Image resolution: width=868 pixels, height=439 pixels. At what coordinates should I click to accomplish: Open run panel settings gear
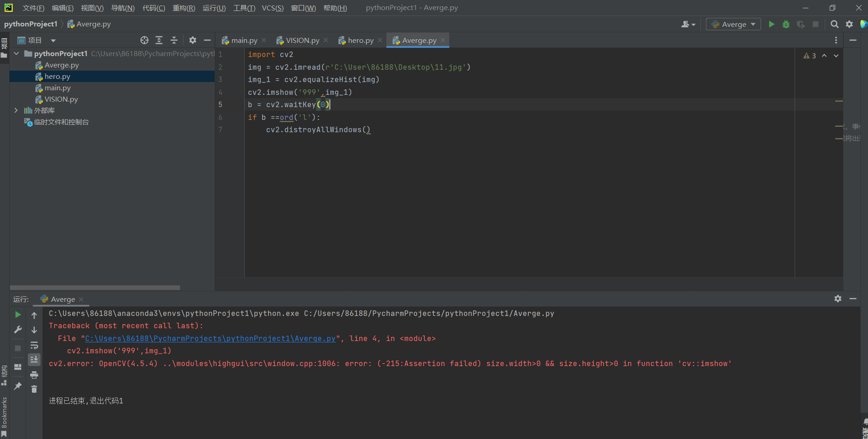click(838, 299)
